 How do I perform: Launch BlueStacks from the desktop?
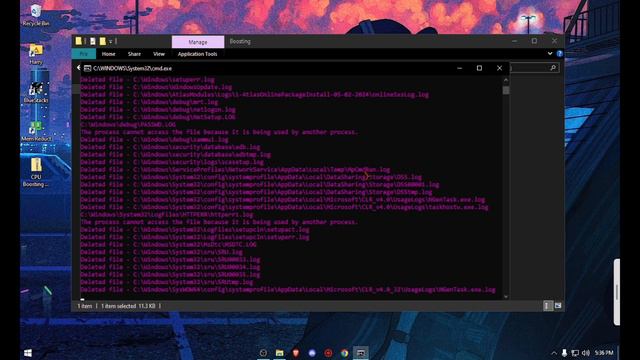tap(36, 92)
